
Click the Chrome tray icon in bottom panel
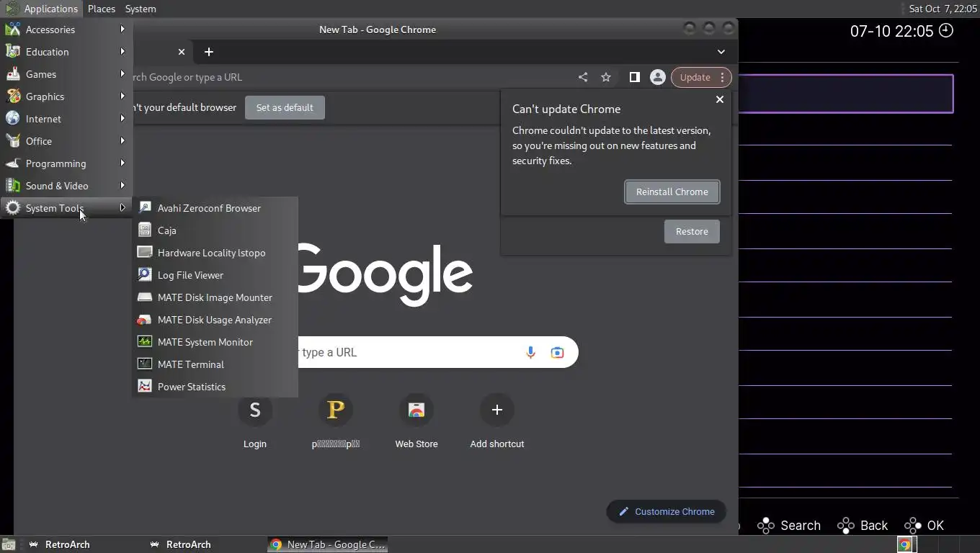click(x=904, y=544)
